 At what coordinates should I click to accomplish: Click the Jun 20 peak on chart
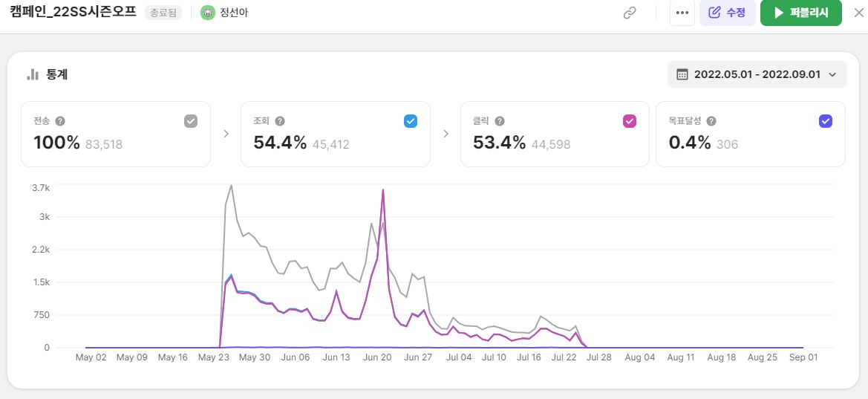(382, 190)
